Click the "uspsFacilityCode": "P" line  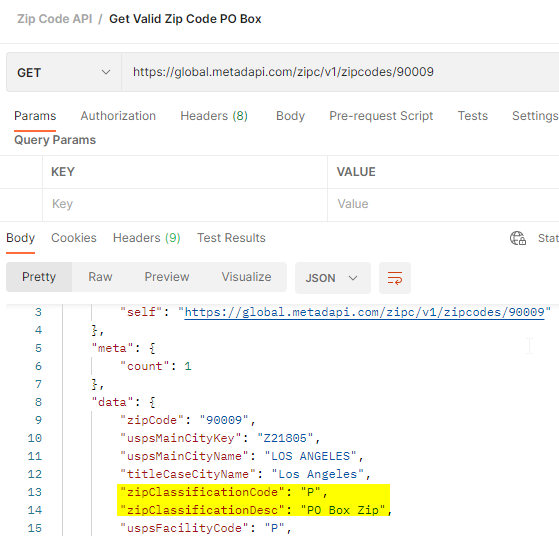pyautogui.click(x=206, y=528)
